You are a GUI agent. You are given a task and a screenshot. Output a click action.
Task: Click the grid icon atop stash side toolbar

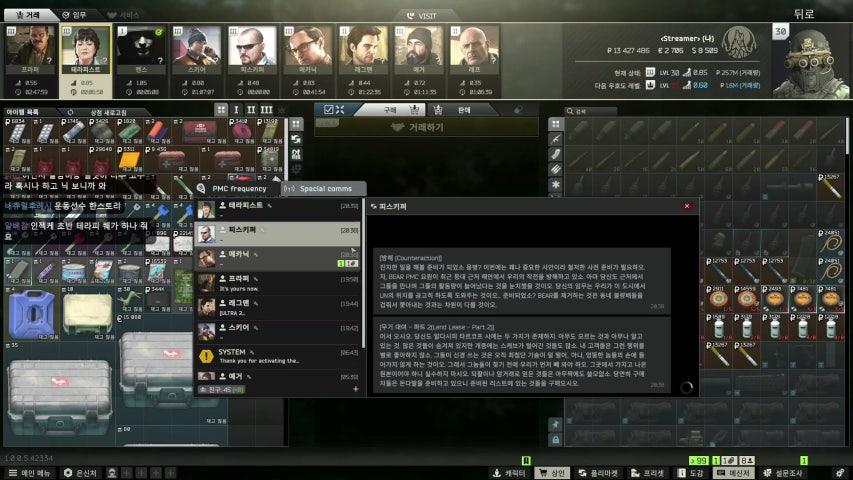[555, 124]
